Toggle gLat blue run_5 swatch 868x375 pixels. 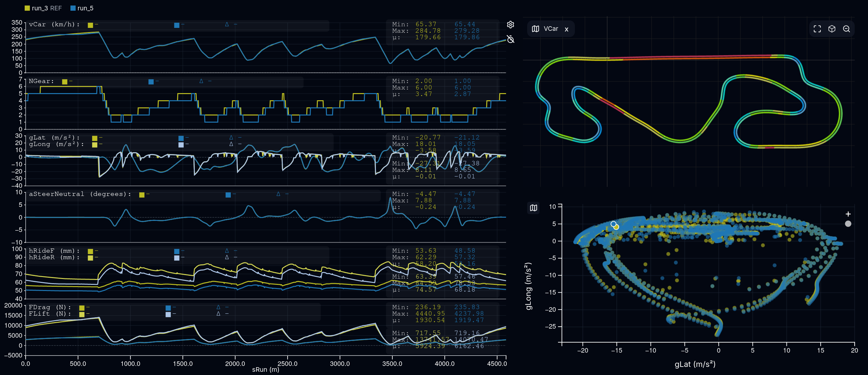pos(181,138)
